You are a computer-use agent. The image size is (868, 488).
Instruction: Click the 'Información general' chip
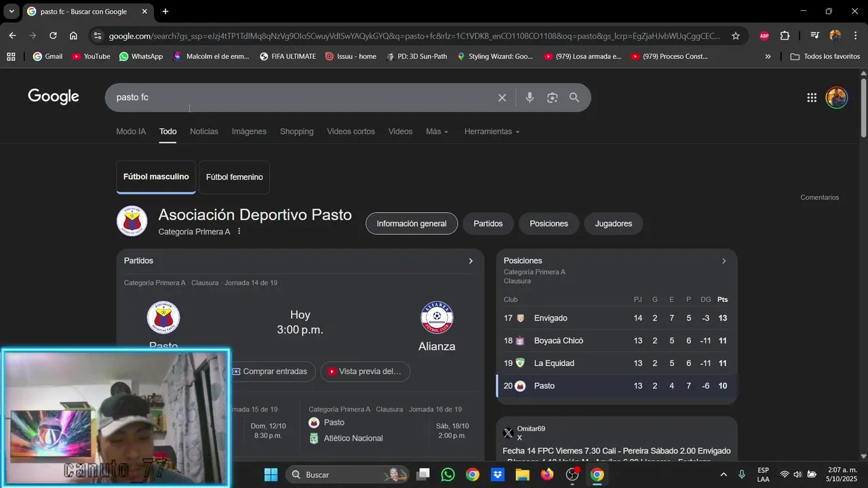tap(412, 224)
